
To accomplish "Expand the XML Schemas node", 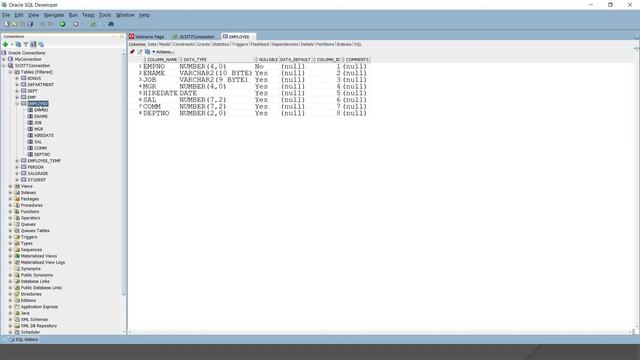I will [11, 320].
